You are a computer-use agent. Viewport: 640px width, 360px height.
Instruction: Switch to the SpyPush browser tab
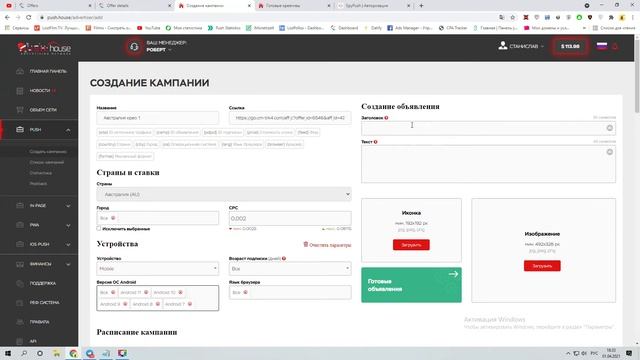pyautogui.click(x=373, y=6)
